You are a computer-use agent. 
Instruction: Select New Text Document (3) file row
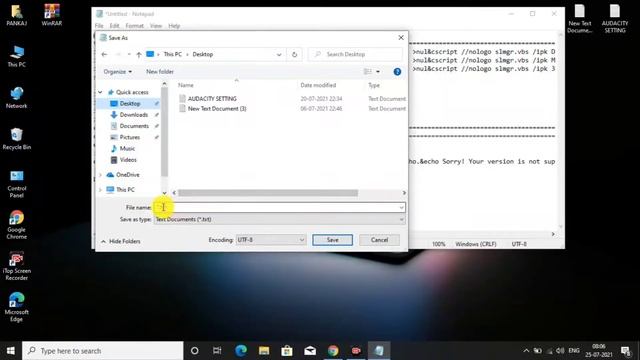point(292,109)
